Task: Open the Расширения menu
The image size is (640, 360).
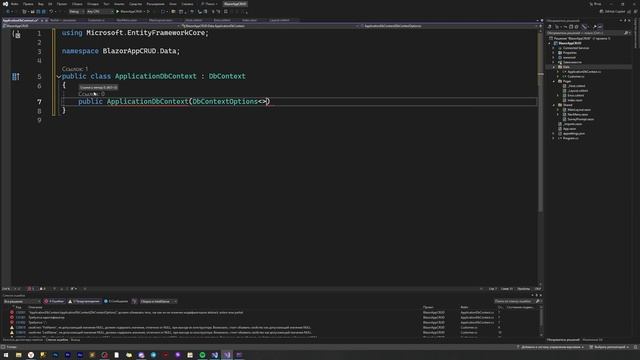Action: point(156,4)
